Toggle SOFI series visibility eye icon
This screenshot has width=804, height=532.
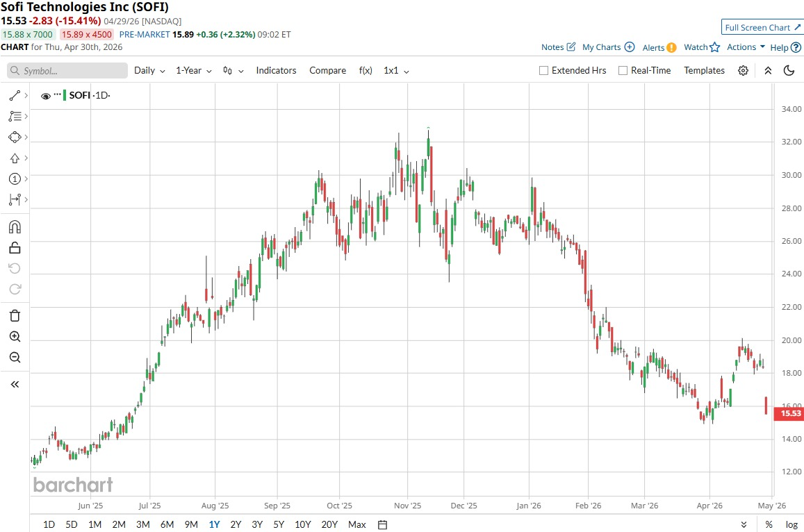click(x=46, y=96)
